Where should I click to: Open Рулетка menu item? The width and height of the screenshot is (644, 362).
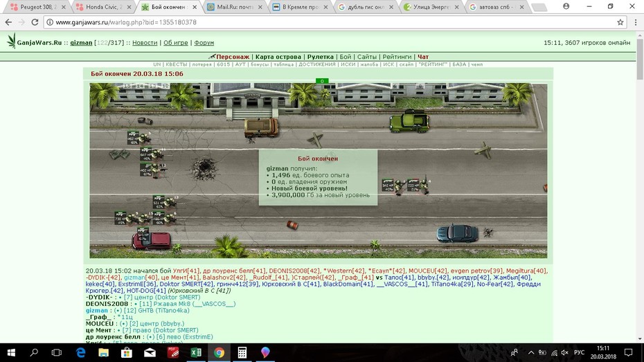[321, 57]
